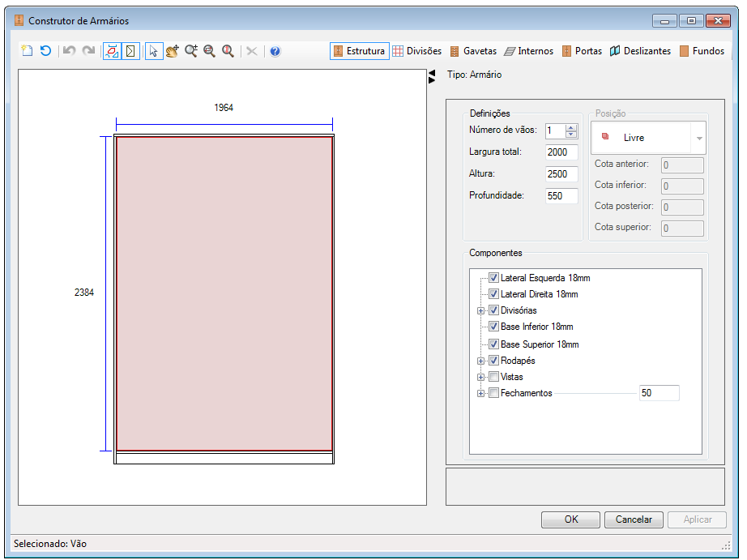Click the Cota superior field
The image size is (747, 560).
tap(682, 228)
